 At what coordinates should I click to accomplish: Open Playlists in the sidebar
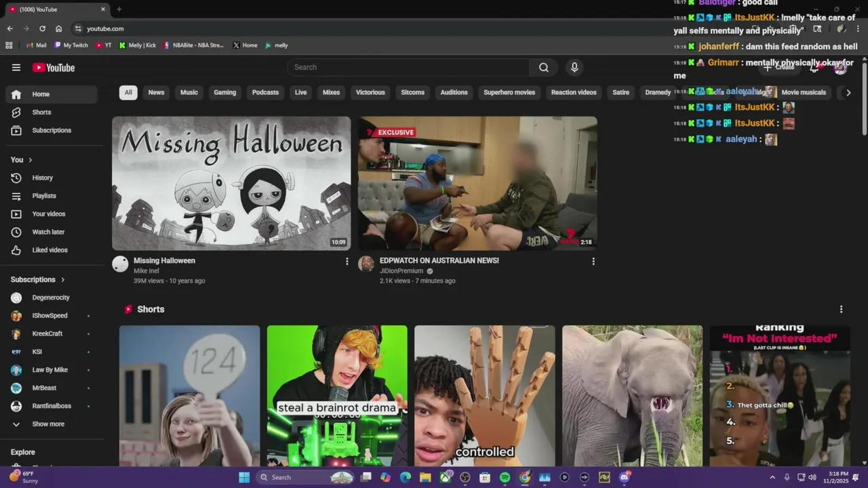point(52,196)
